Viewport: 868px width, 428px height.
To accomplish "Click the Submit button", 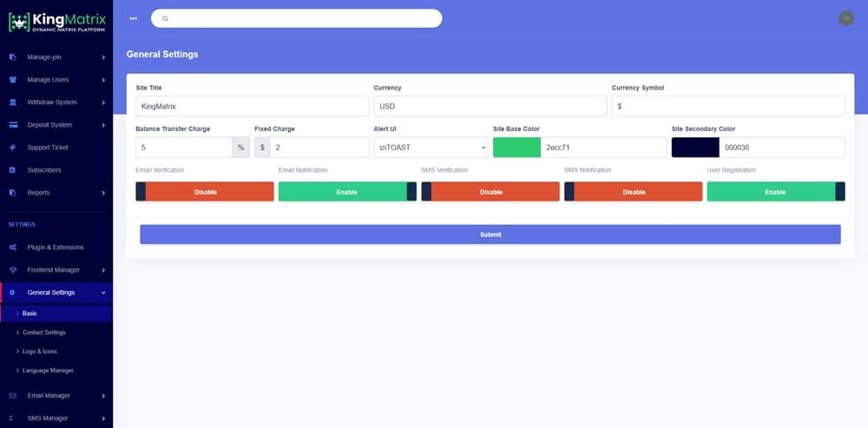I will point(490,234).
